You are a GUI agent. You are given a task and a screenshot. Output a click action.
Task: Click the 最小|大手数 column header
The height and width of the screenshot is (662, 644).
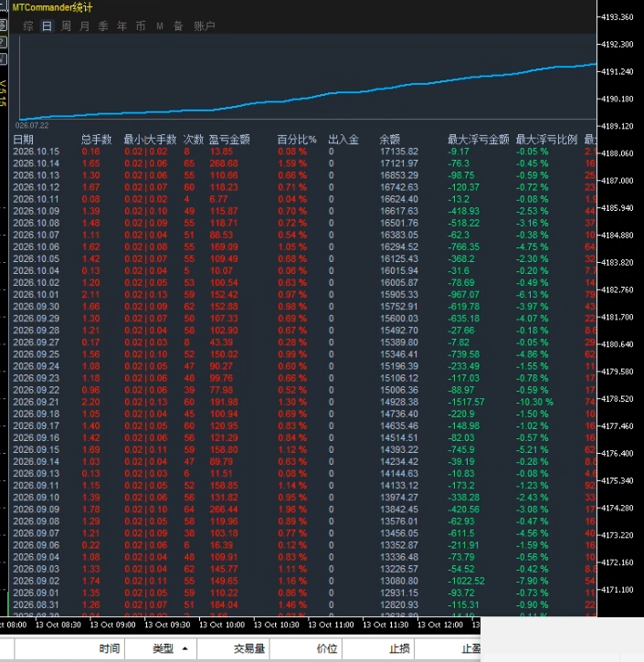pos(150,140)
